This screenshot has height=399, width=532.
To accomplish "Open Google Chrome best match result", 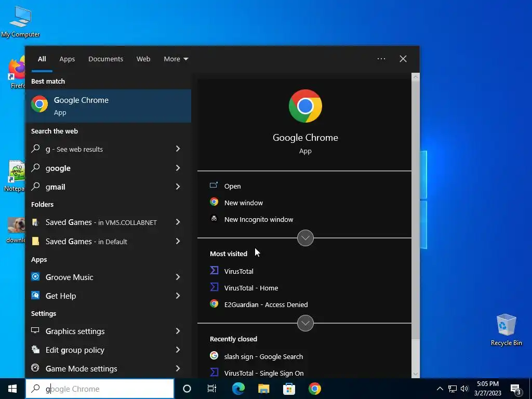I will (x=108, y=106).
